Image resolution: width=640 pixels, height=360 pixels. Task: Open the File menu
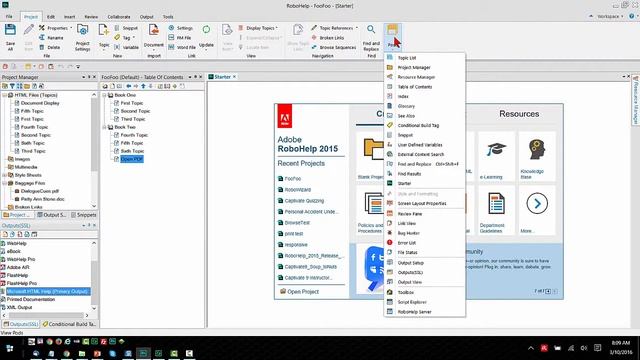click(x=9, y=17)
